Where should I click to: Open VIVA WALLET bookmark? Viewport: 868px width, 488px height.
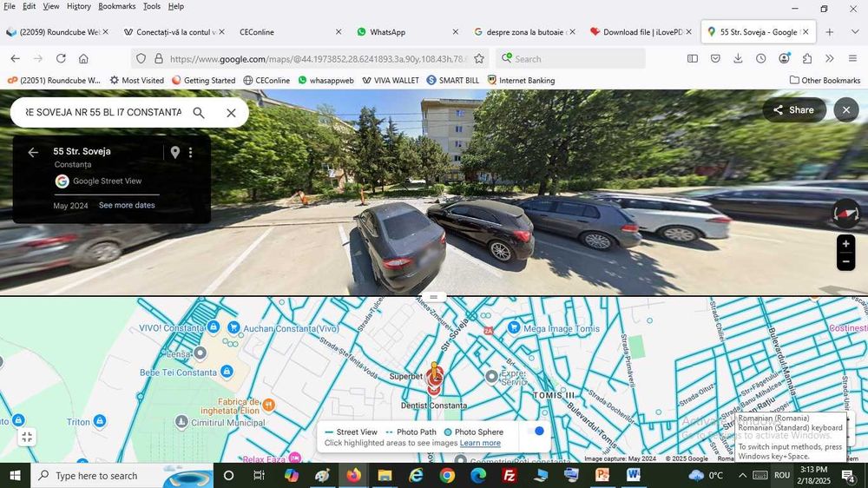tap(391, 80)
